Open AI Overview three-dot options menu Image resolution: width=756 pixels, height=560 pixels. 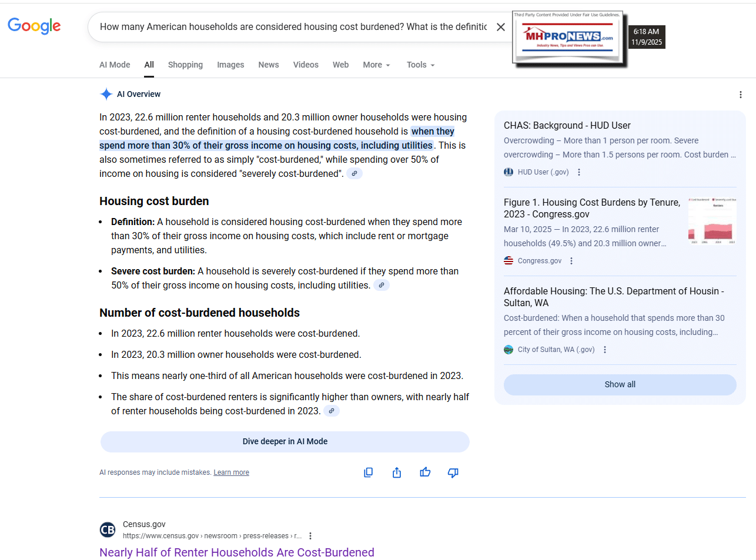point(740,95)
